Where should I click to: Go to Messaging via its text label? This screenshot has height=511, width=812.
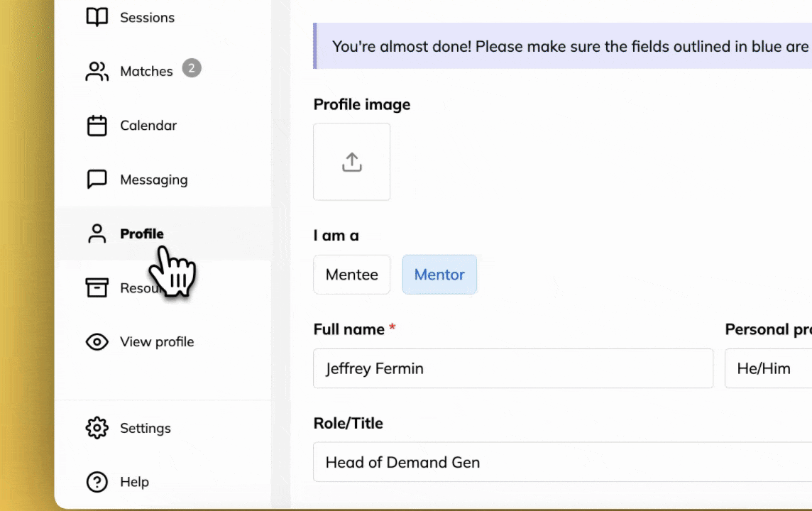point(154,180)
